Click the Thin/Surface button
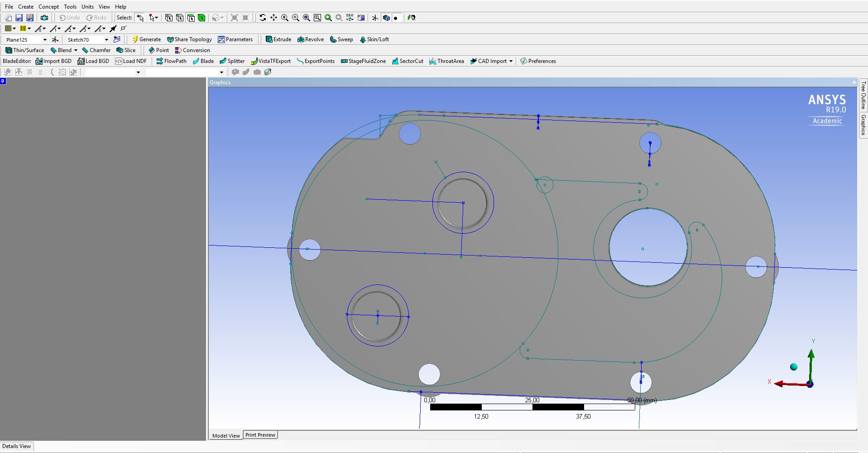Screen dimensions: 868x453 point(24,50)
